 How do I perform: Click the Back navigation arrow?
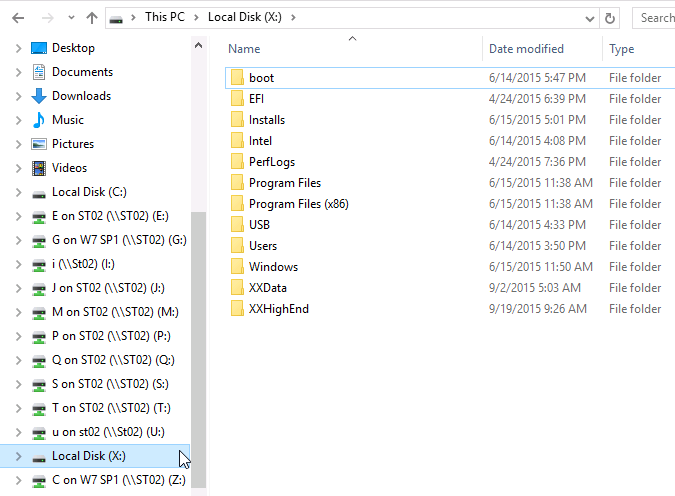click(x=18, y=18)
